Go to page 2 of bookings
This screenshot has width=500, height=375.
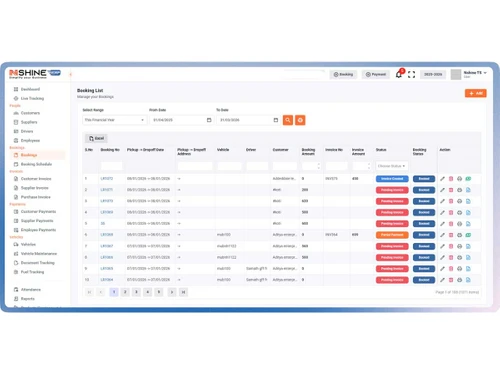[x=125, y=292]
